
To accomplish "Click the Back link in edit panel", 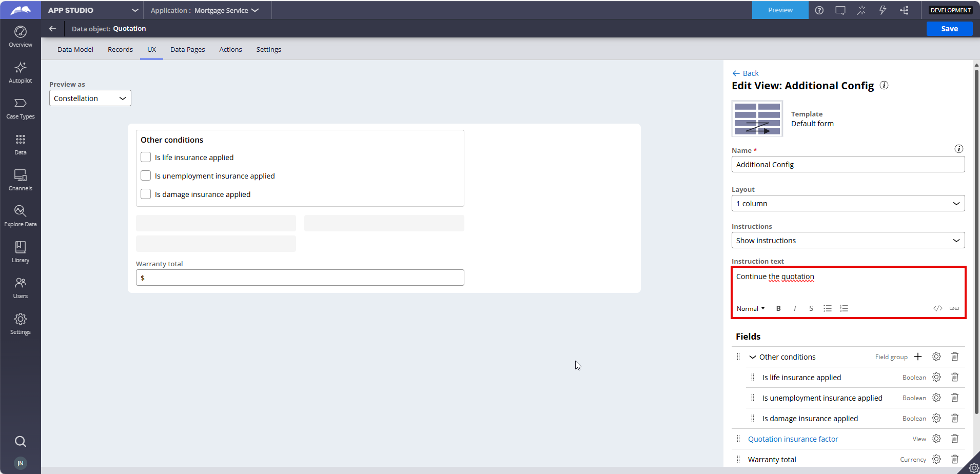I will 745,73.
